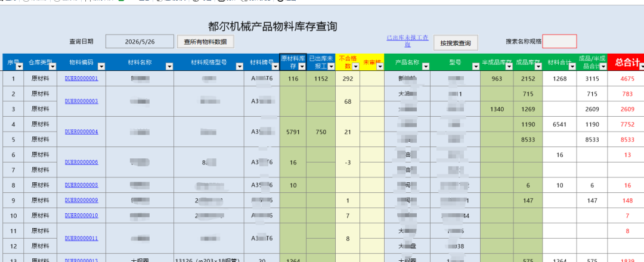
Task: Open material code link DUER0000008
Action: [x=81, y=185]
